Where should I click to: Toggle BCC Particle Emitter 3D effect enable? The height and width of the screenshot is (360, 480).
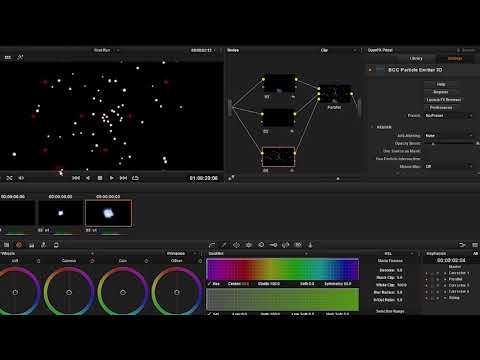coord(370,70)
